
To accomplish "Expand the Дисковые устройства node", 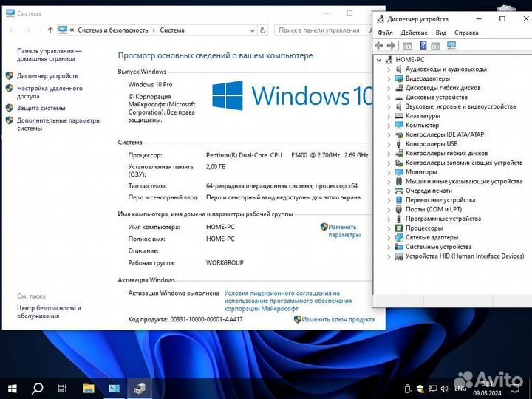I will click(389, 98).
